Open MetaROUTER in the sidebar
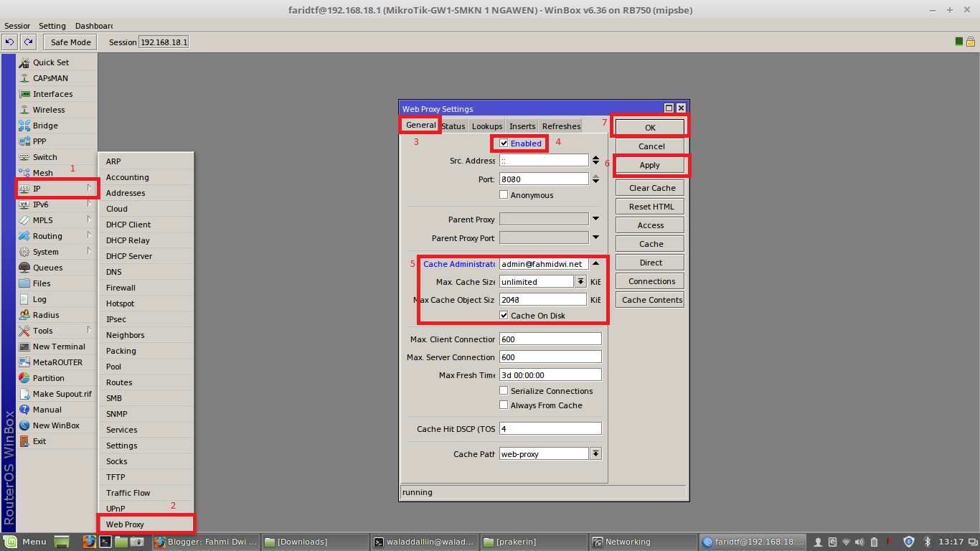 pos(57,362)
